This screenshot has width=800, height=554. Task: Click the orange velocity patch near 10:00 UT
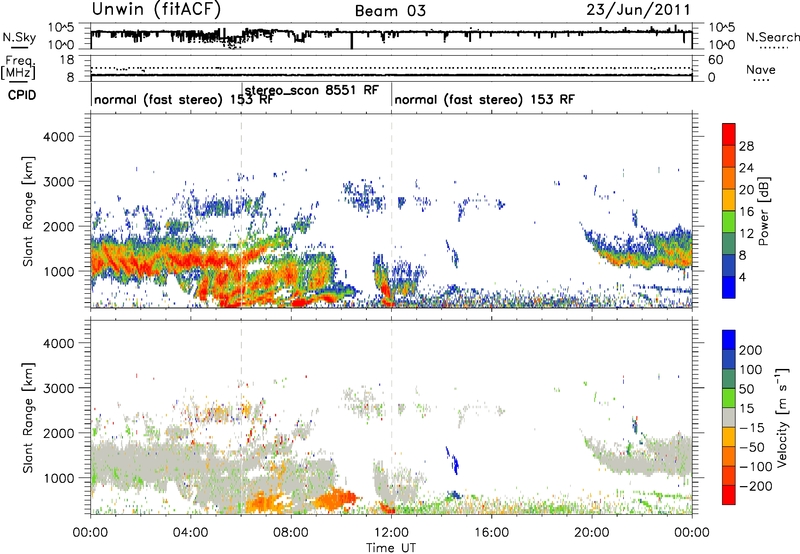(x=337, y=498)
